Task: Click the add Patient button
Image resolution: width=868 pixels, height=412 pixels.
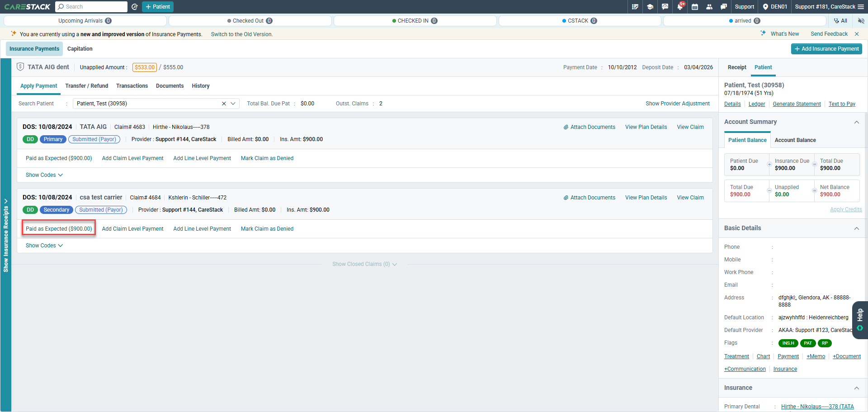Action: [x=158, y=7]
